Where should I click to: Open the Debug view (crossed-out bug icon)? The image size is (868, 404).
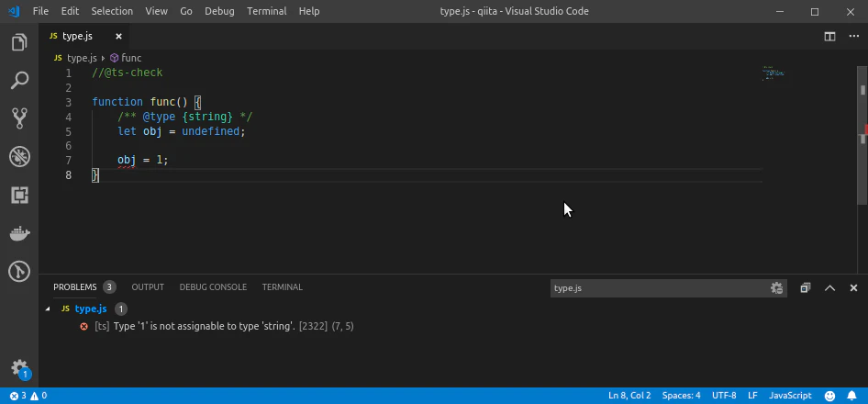point(19,157)
